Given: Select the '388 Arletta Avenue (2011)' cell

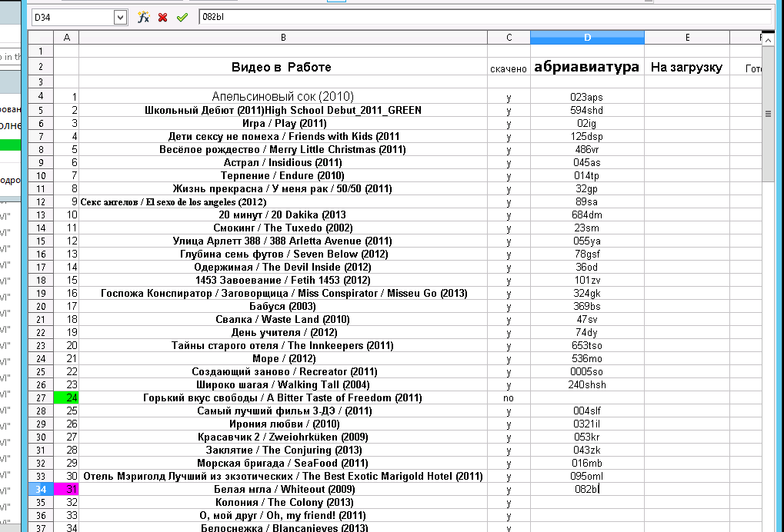Looking at the screenshot, I should point(283,241).
